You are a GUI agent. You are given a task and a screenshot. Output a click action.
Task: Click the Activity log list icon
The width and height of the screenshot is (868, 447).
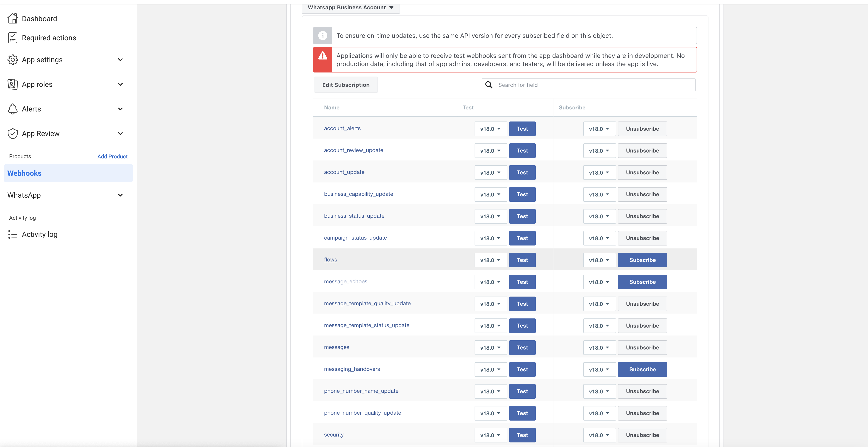pyautogui.click(x=13, y=234)
